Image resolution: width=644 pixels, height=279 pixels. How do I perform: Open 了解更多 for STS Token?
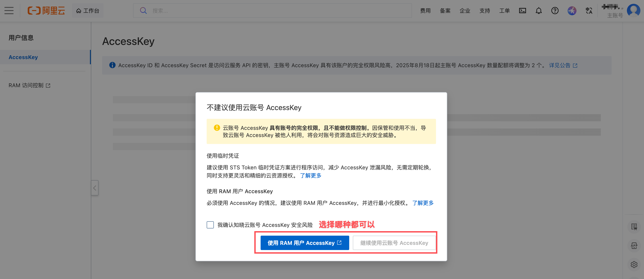(x=311, y=175)
